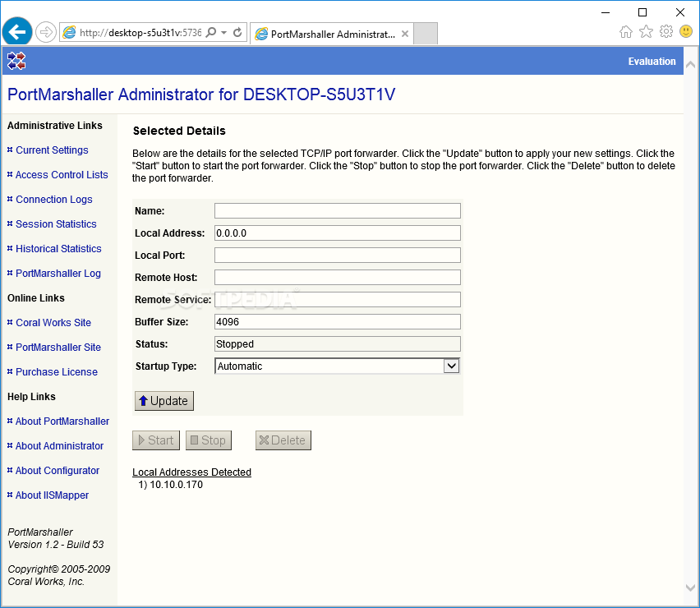Click the Remote Service input field

click(x=338, y=300)
